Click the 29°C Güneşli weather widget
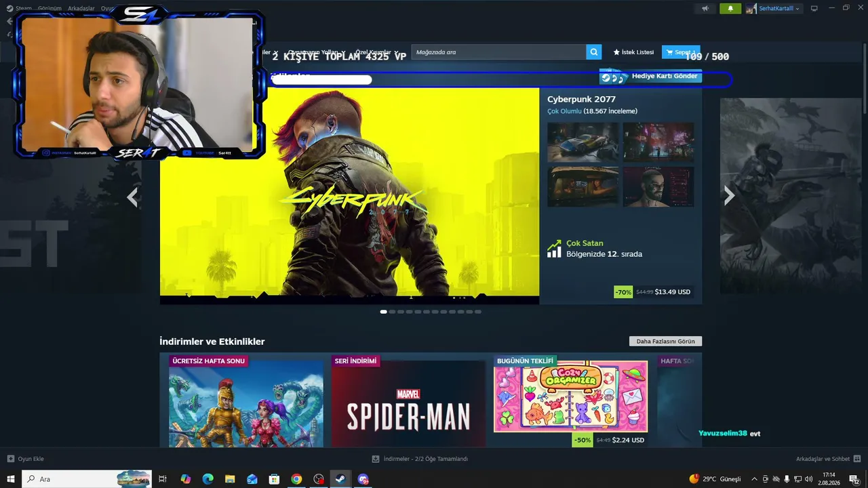The width and height of the screenshot is (868, 488). [x=715, y=479]
